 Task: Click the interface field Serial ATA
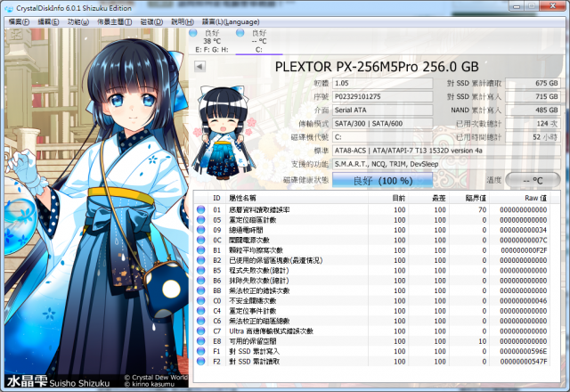coord(382,110)
